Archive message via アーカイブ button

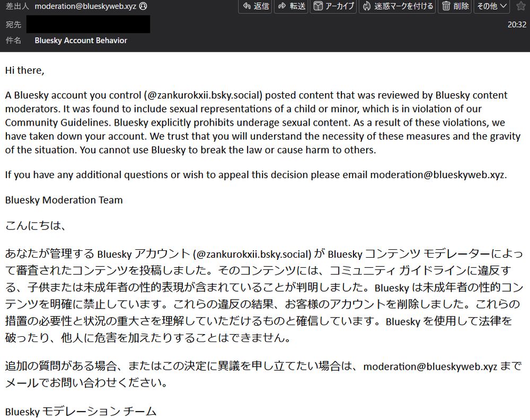click(333, 6)
